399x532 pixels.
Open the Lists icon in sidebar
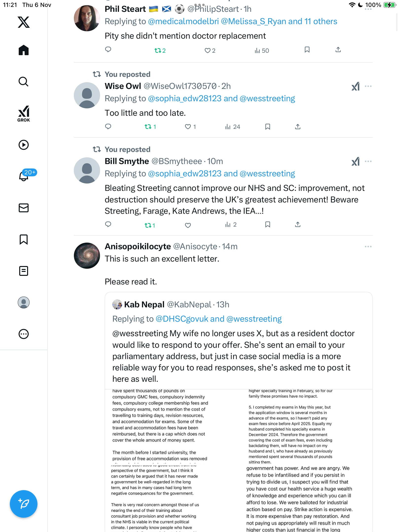pyautogui.click(x=24, y=271)
